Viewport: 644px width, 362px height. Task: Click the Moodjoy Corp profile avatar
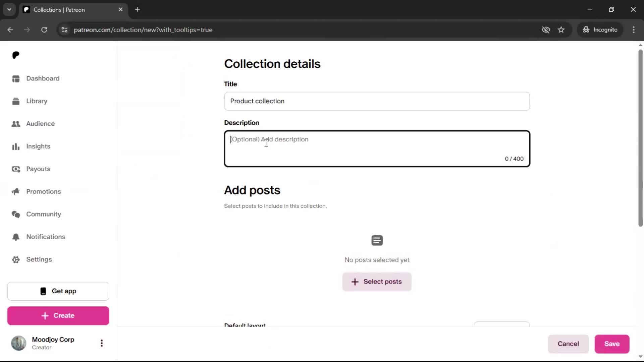19,343
